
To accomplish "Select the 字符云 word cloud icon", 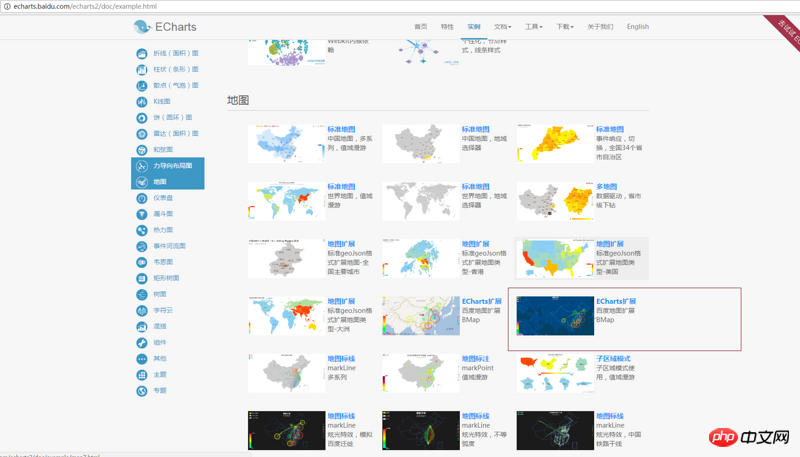I will 142,311.
